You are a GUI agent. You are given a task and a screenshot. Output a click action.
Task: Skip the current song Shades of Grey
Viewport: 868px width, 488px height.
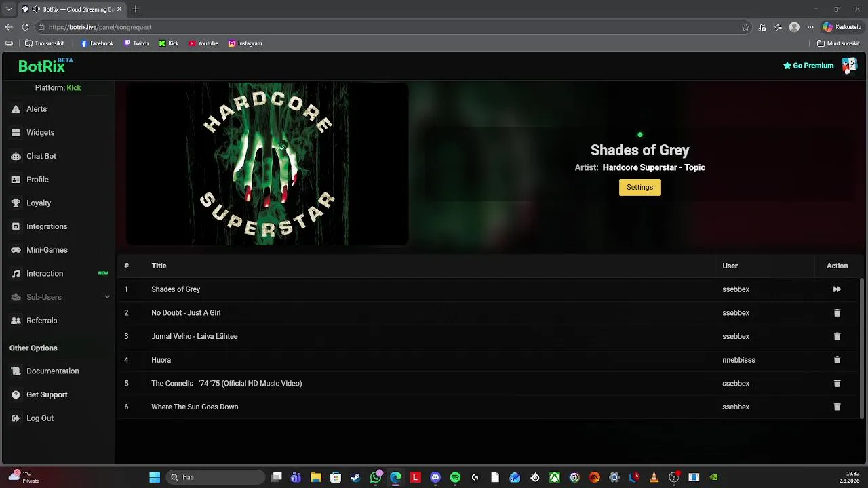coord(837,289)
